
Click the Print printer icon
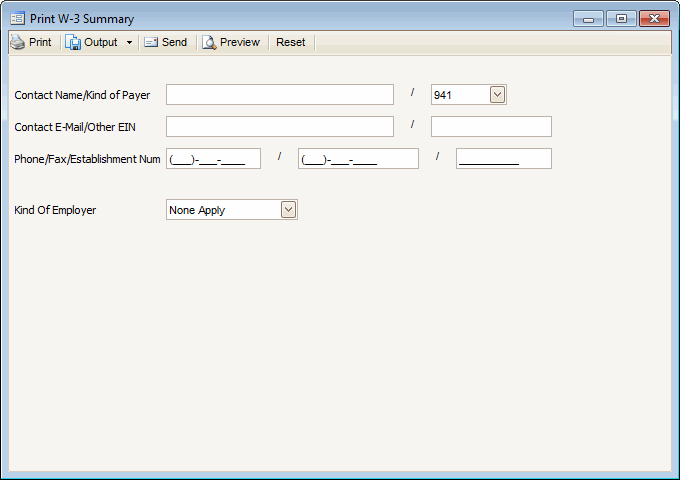point(17,42)
